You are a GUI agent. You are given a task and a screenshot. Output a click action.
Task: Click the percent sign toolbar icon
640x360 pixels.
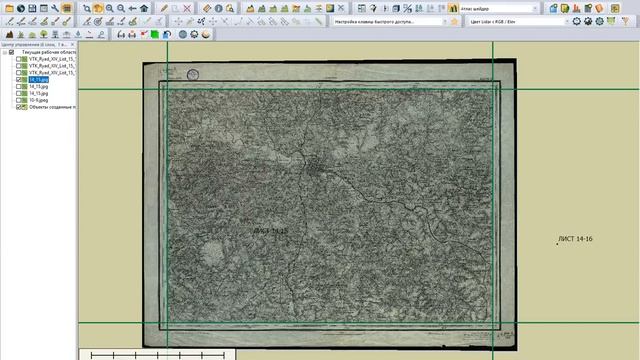tap(407, 8)
